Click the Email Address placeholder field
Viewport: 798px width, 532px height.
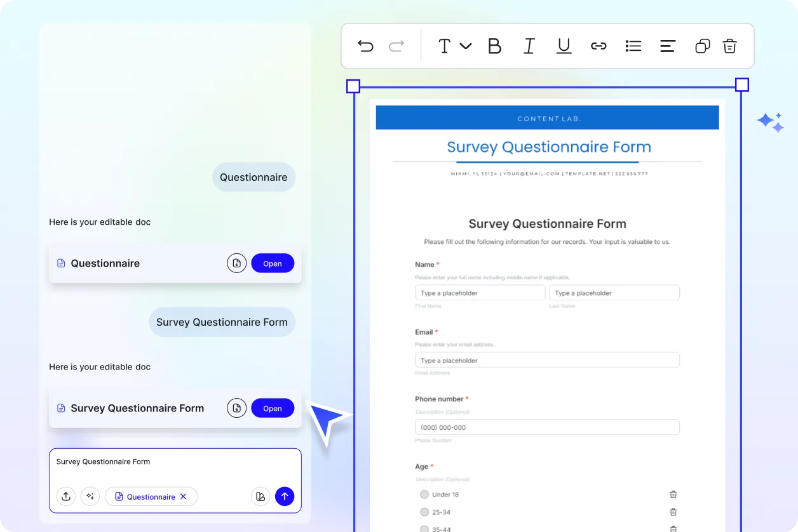547,360
